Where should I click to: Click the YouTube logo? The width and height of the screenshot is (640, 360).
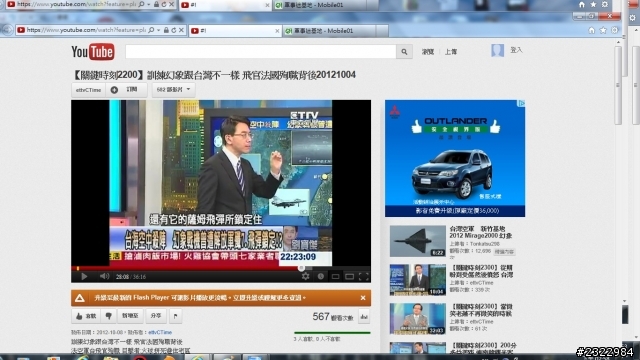point(93,52)
